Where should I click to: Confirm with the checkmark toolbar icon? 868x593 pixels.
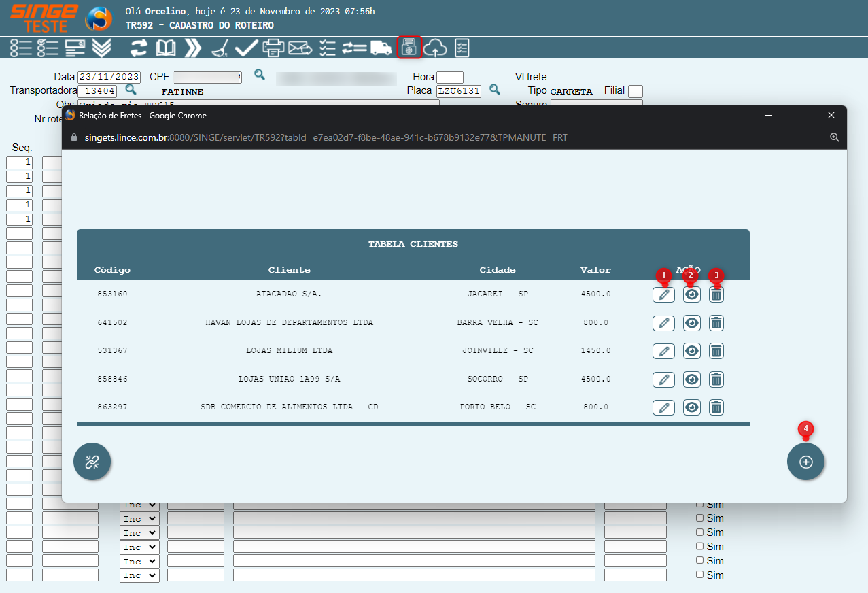click(246, 48)
